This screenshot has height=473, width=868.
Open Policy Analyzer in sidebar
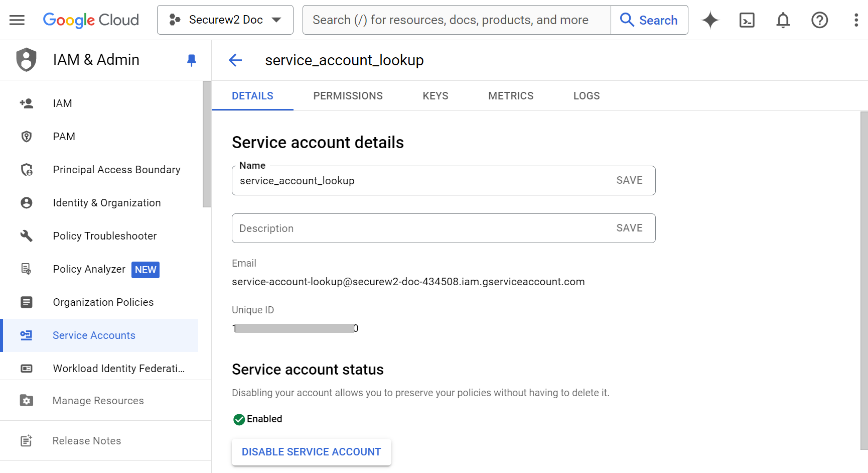89,269
